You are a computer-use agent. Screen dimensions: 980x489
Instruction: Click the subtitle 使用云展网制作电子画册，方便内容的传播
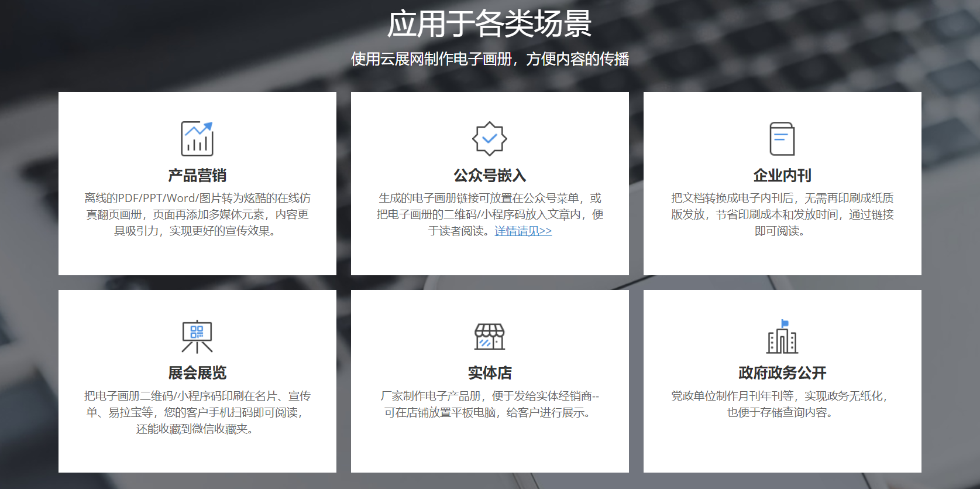coord(490,59)
